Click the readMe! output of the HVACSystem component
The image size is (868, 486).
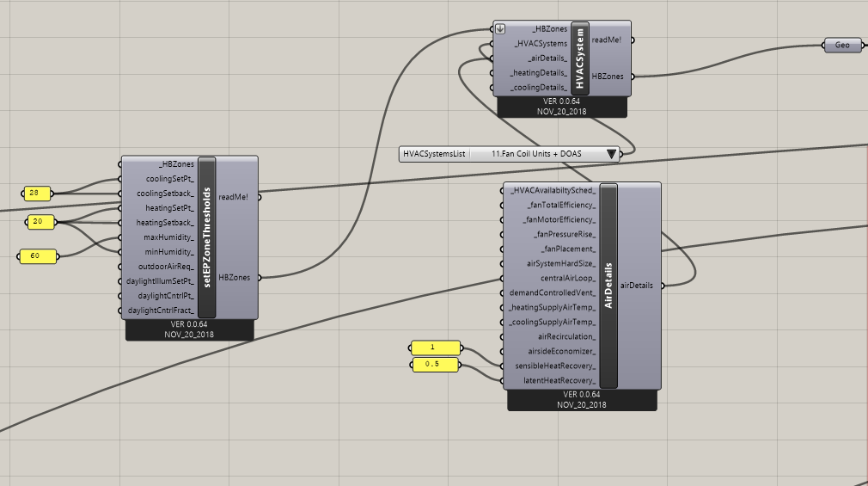[606, 40]
